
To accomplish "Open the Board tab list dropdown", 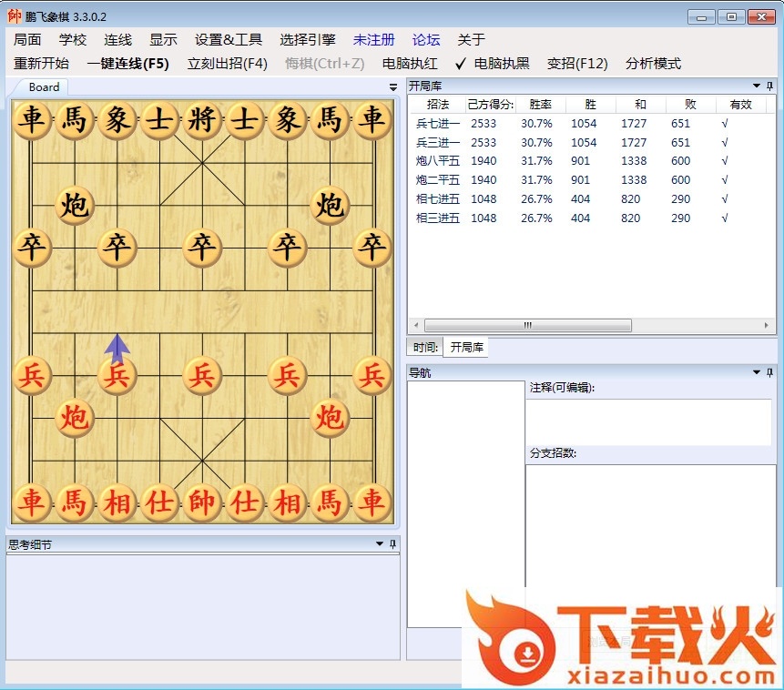I will (393, 87).
